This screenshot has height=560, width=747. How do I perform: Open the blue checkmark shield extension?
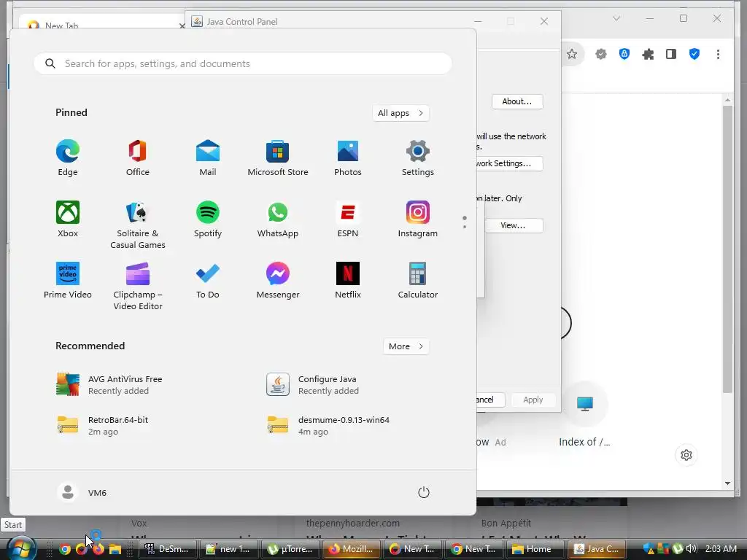coord(694,54)
